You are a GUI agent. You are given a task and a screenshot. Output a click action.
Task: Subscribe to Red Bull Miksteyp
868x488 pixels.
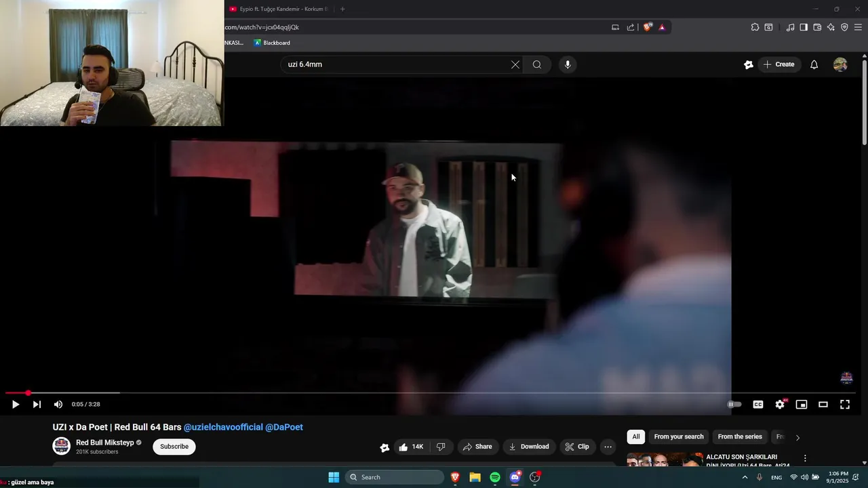[x=174, y=447]
